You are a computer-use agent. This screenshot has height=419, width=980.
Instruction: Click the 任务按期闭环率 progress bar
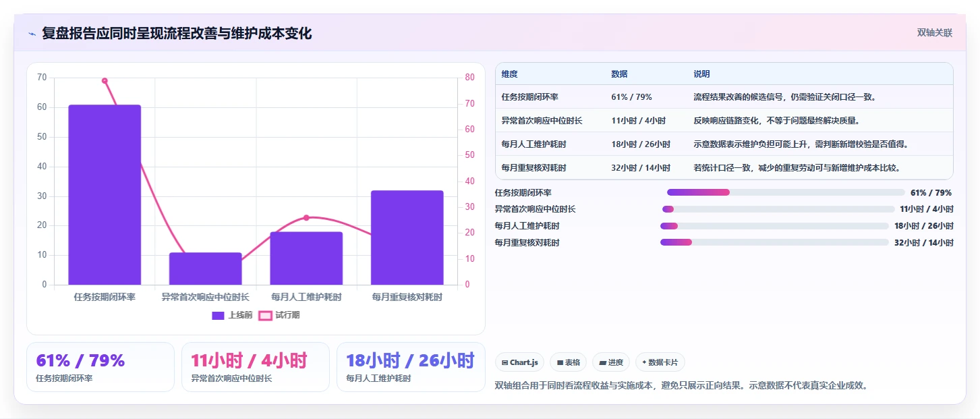(x=786, y=192)
